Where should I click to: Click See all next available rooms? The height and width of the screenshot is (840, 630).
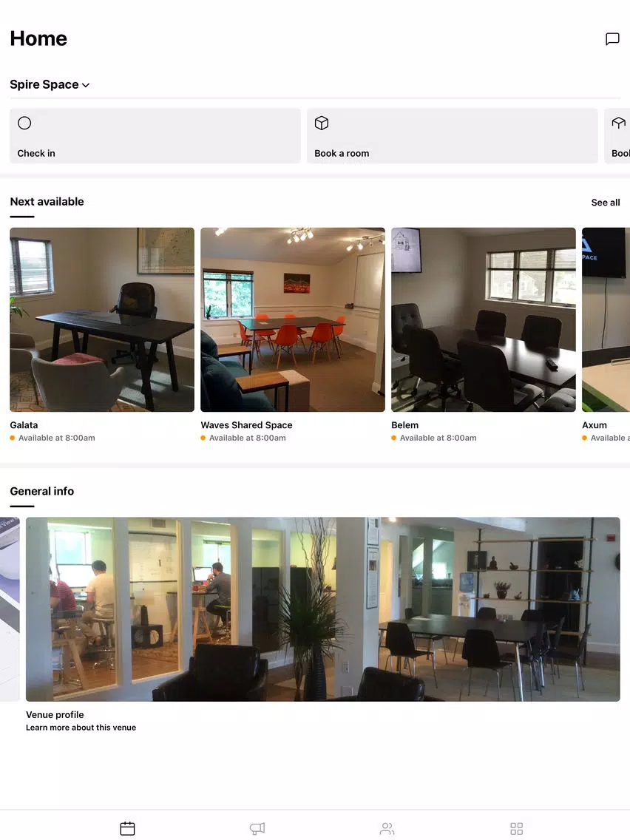point(606,203)
